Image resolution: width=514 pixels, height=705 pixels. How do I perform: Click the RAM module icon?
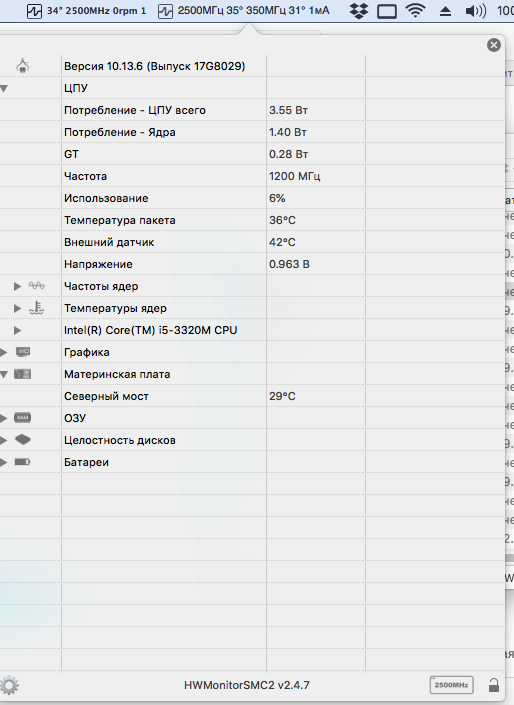22,418
